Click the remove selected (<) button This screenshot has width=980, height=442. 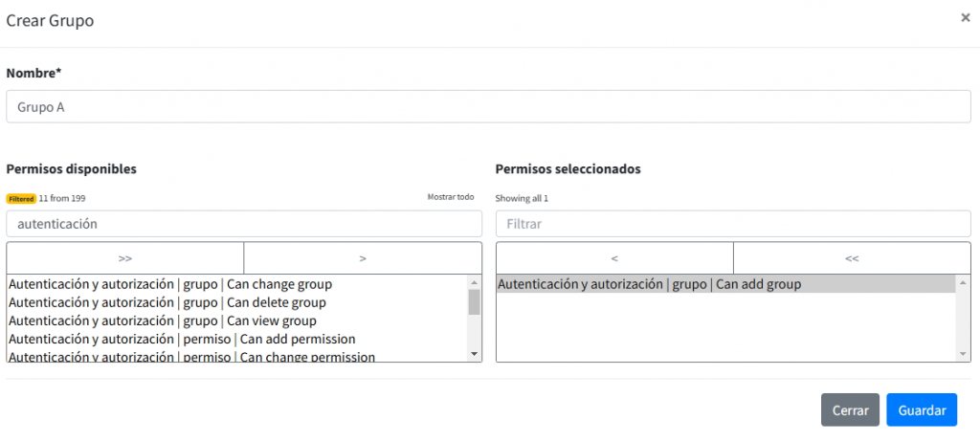[x=614, y=258]
